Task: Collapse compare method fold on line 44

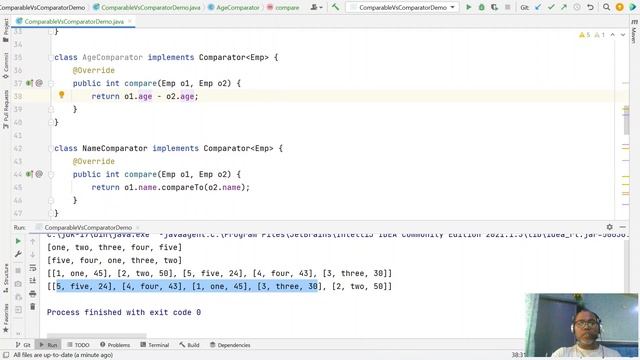Action: [51, 174]
